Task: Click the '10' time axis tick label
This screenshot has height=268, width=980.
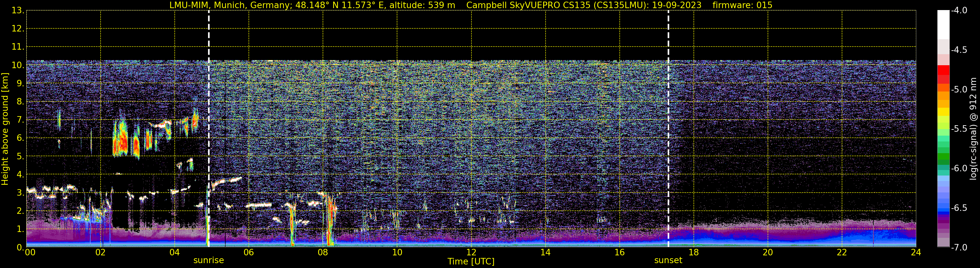Action: click(x=397, y=252)
